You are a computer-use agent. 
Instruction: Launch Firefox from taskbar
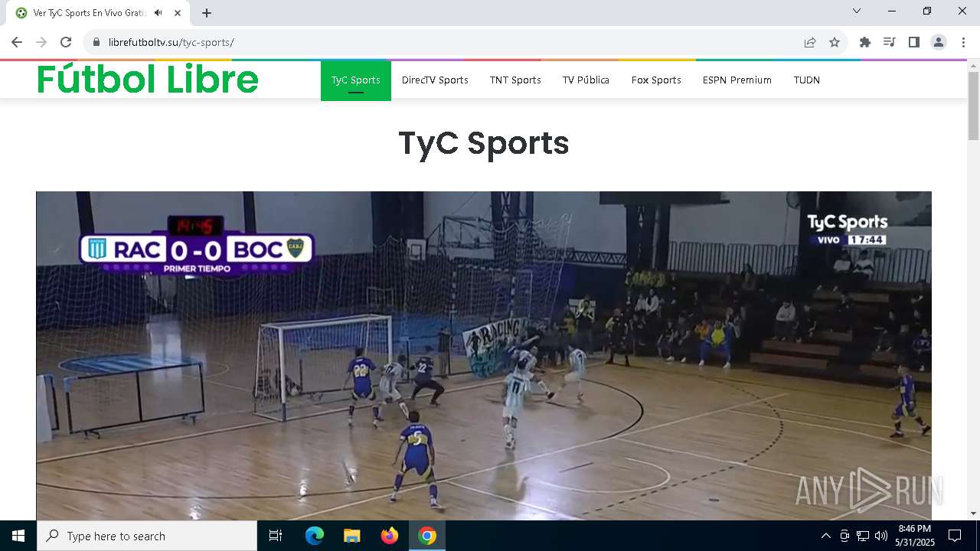390,536
